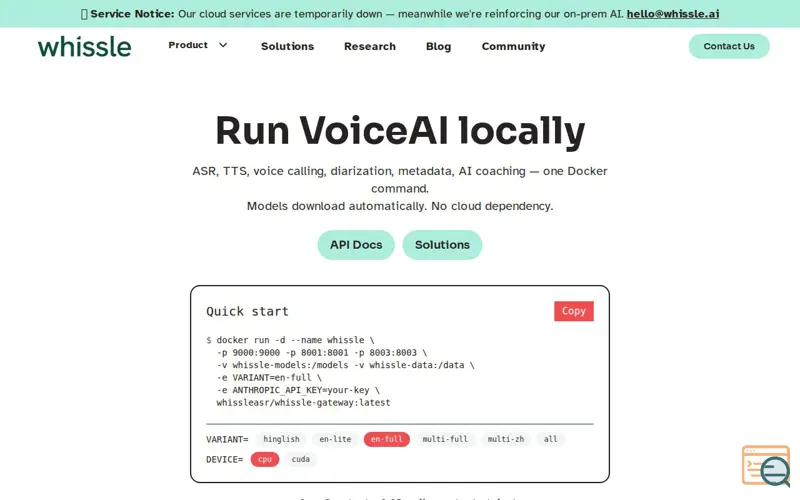Expand the Product menu chevron
Image resolution: width=800 pixels, height=500 pixels.
click(x=223, y=45)
